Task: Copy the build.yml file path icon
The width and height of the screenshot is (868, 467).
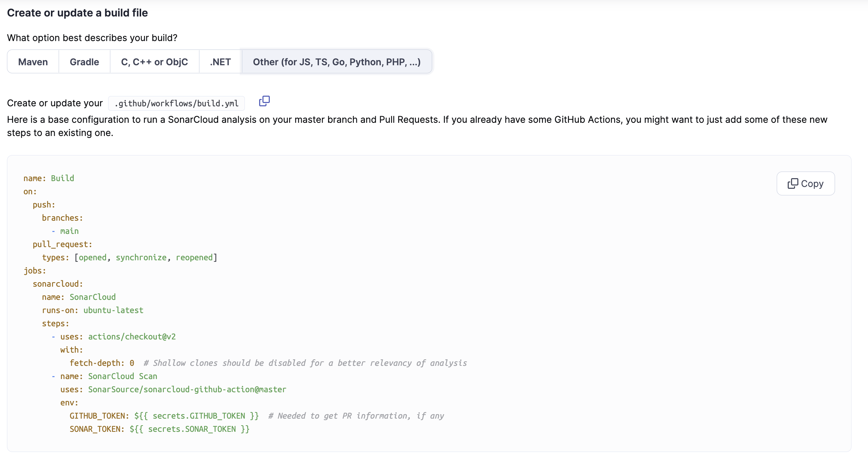Action: pos(264,101)
